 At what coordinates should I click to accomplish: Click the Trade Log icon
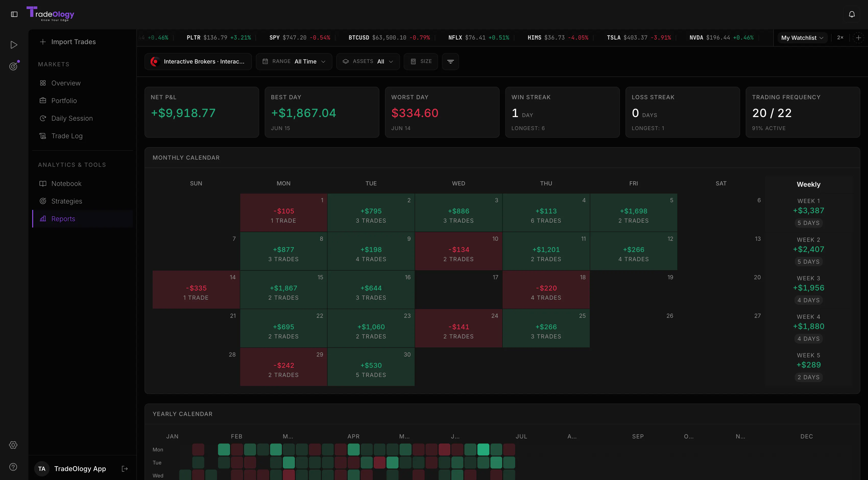[x=43, y=136]
